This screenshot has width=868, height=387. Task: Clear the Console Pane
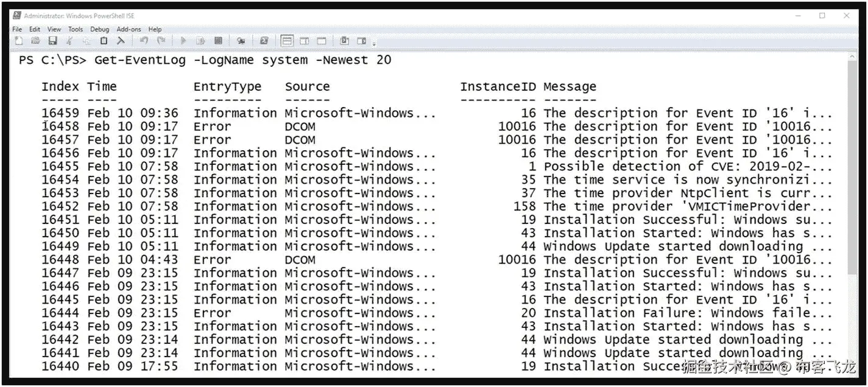121,40
